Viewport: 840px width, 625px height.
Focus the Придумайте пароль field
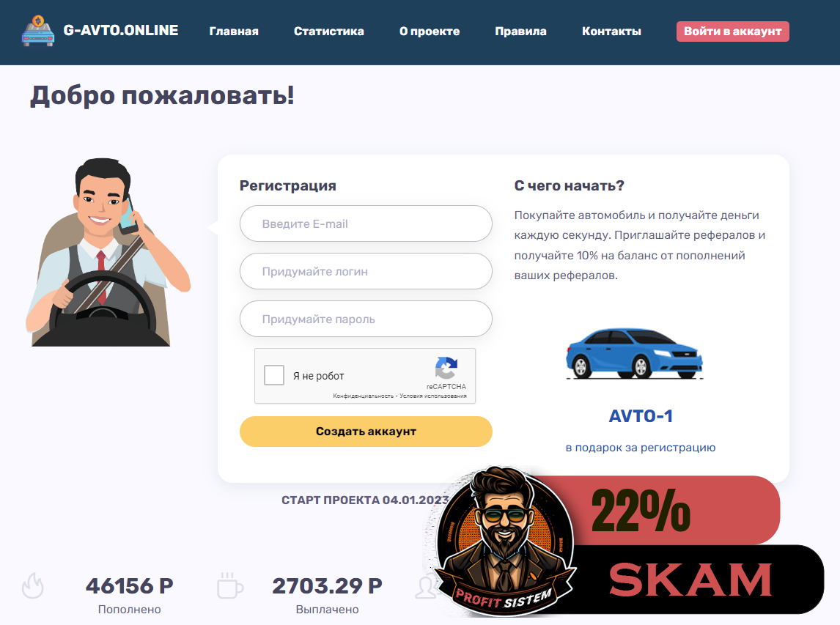[366, 319]
